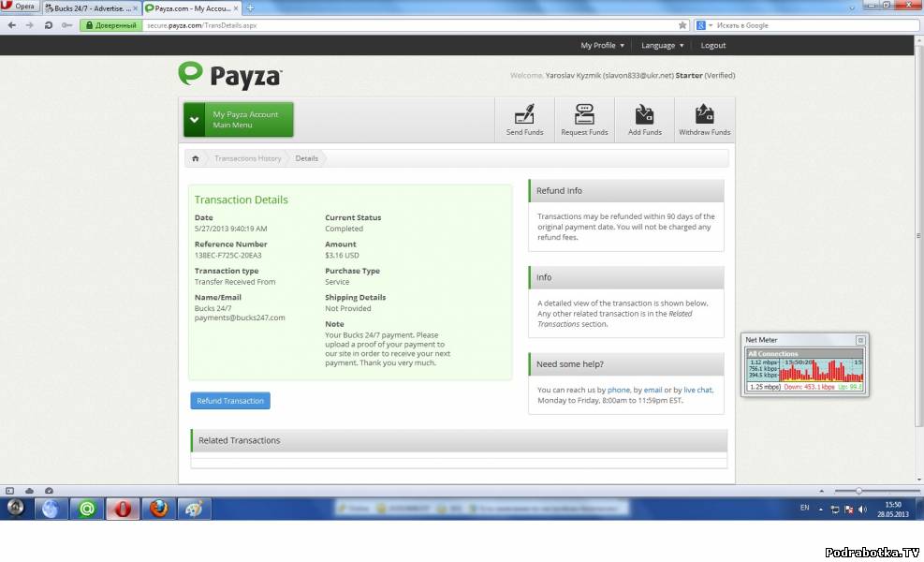Click the Add Funds wallet icon
924x562 pixels.
click(x=644, y=115)
